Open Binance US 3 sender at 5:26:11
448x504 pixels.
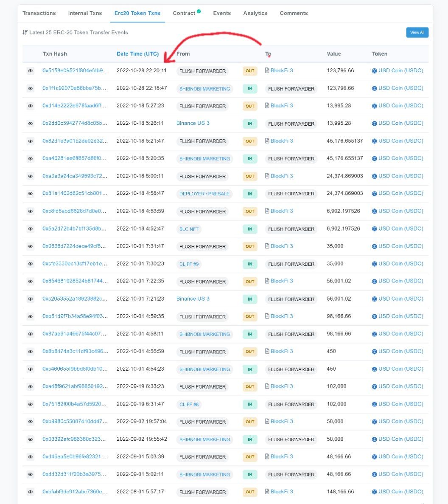tap(193, 123)
